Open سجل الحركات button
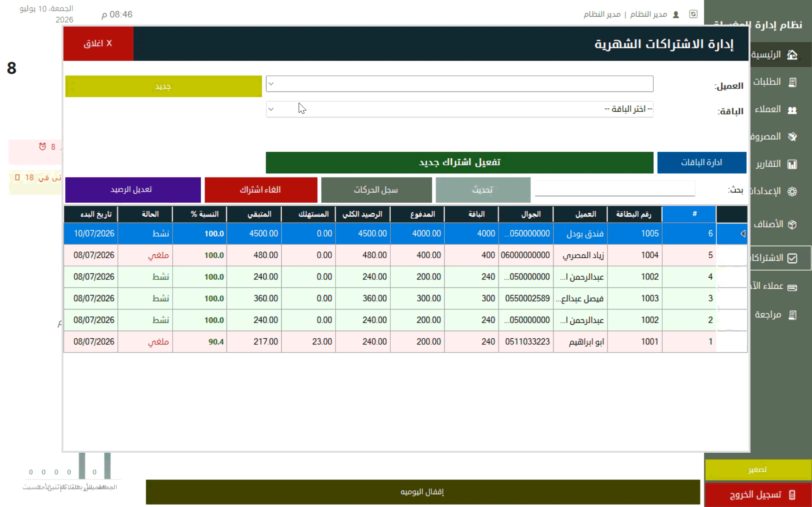 point(376,190)
